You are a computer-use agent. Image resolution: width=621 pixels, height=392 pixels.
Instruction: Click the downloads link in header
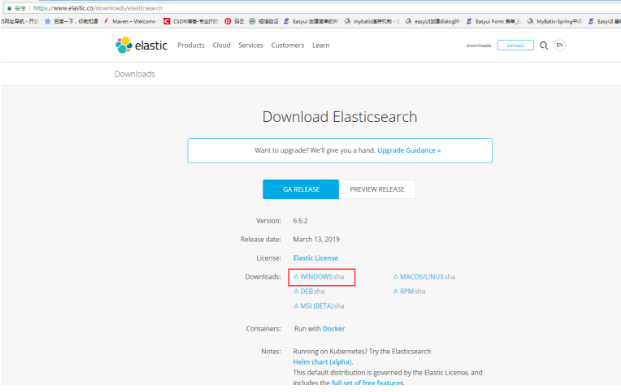[478, 46]
